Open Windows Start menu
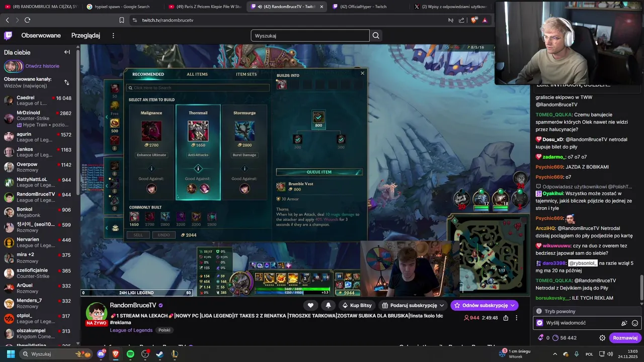The width and height of the screenshot is (644, 362). point(11,354)
